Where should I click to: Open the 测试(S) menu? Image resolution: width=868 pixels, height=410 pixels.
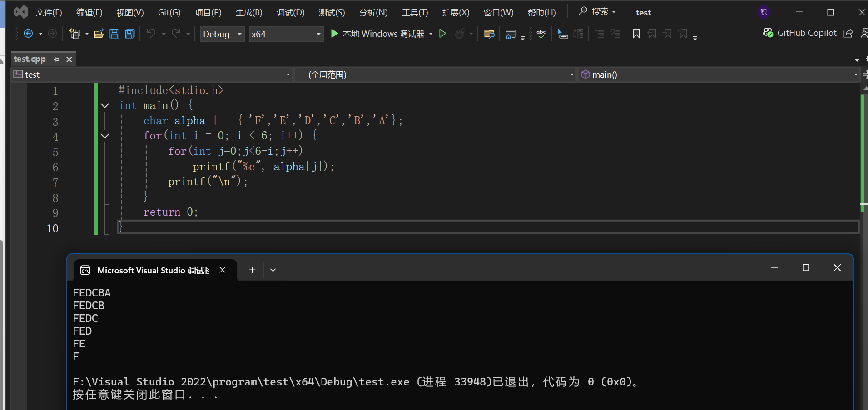332,12
